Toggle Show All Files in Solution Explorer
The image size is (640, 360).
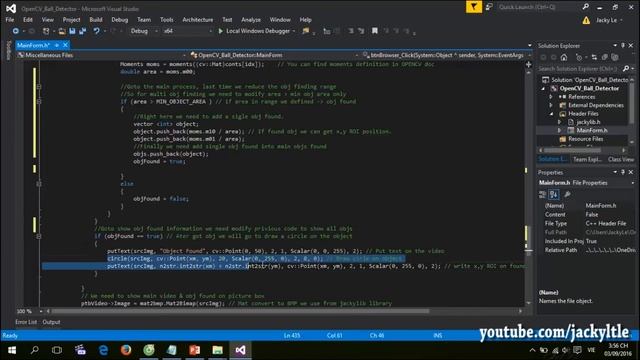[615, 58]
